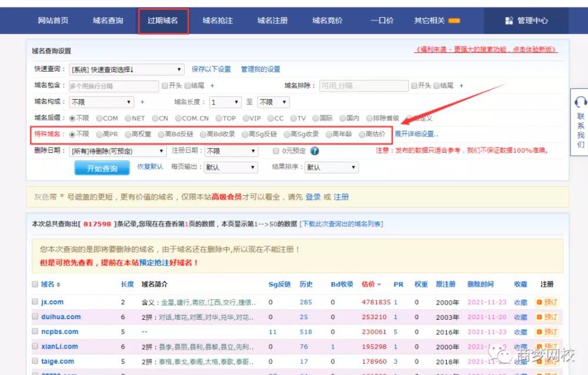Click the 预订 button for jx.com
588x375 pixels.
[x=547, y=302]
